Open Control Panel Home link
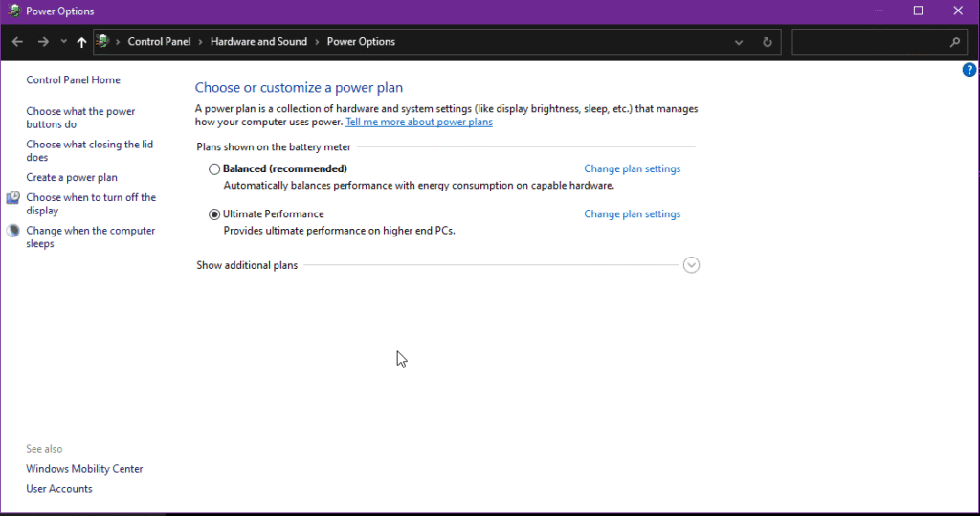 pos(73,80)
